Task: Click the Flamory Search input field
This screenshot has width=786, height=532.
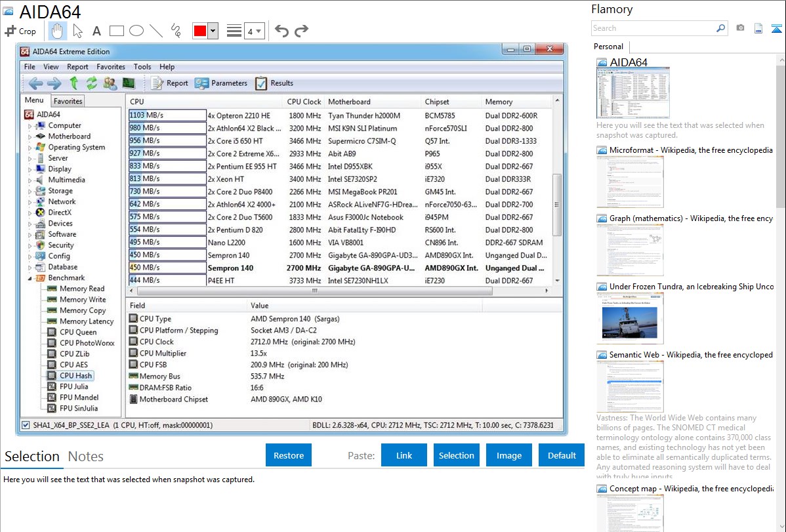Action: click(653, 28)
